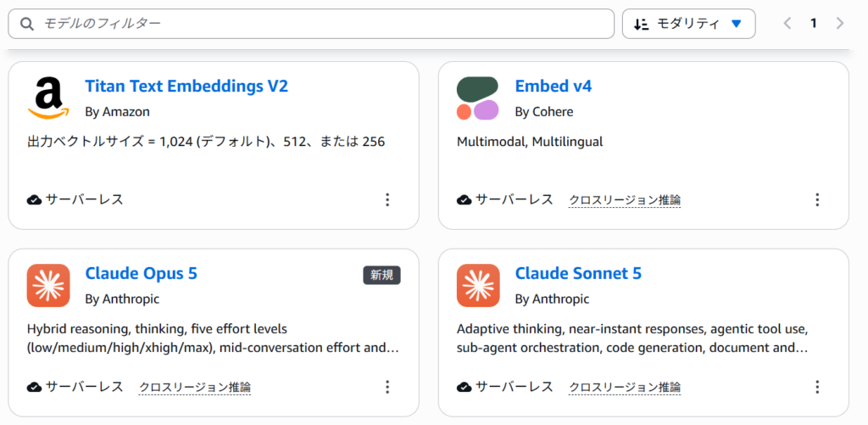Screen dimensions: 868x425
Task: Click the Cohere logo on Embed v4 card
Action: coord(478,98)
